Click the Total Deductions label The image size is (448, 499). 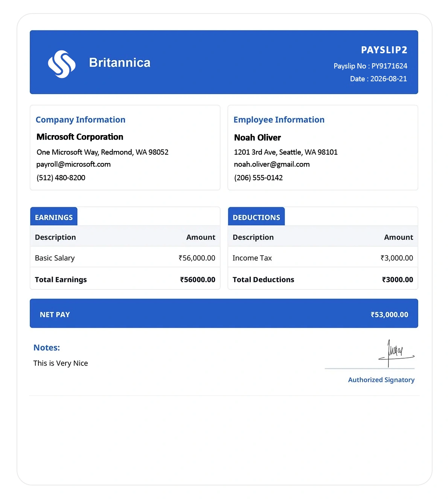(x=263, y=280)
